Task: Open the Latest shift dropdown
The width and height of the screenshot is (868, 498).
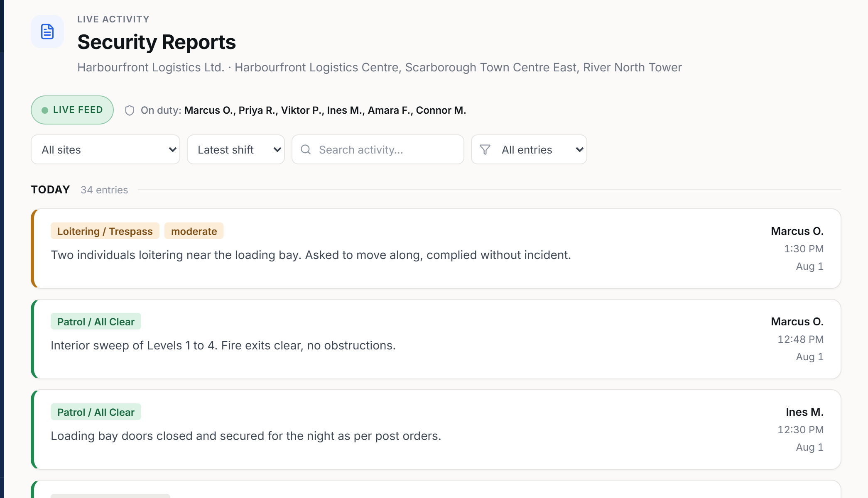Action: pos(236,149)
